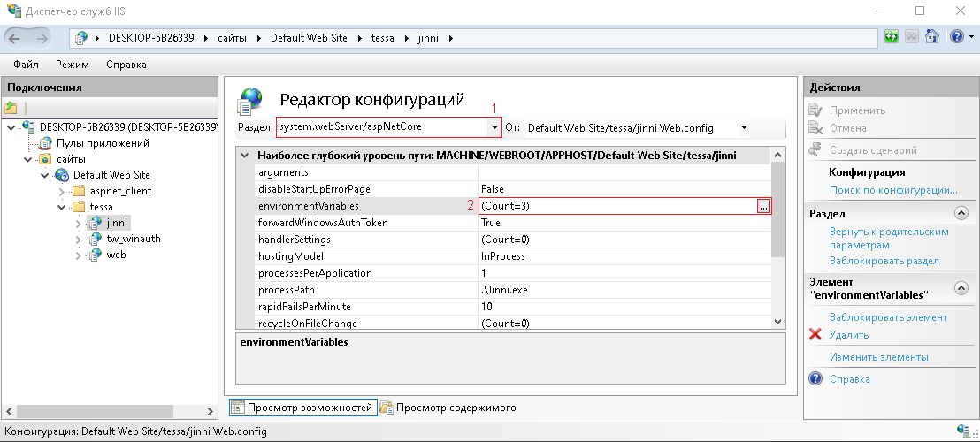
Task: Open the Файл menu
Action: [26, 65]
